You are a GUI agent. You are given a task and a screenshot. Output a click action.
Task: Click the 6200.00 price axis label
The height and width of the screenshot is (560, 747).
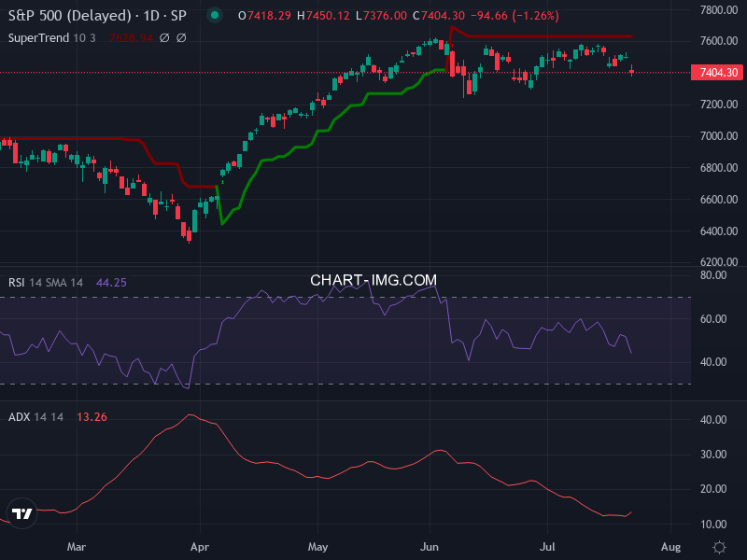(719, 261)
